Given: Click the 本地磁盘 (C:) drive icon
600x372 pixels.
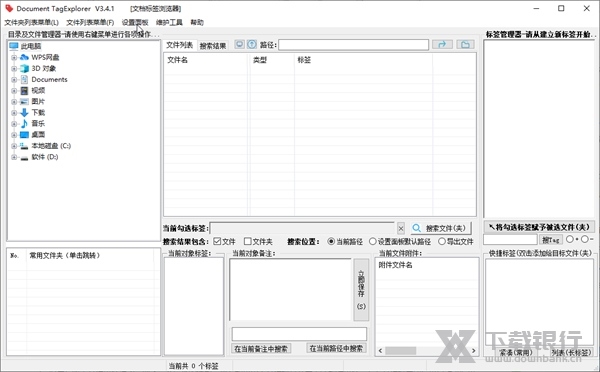Looking at the screenshot, I should coord(24,146).
